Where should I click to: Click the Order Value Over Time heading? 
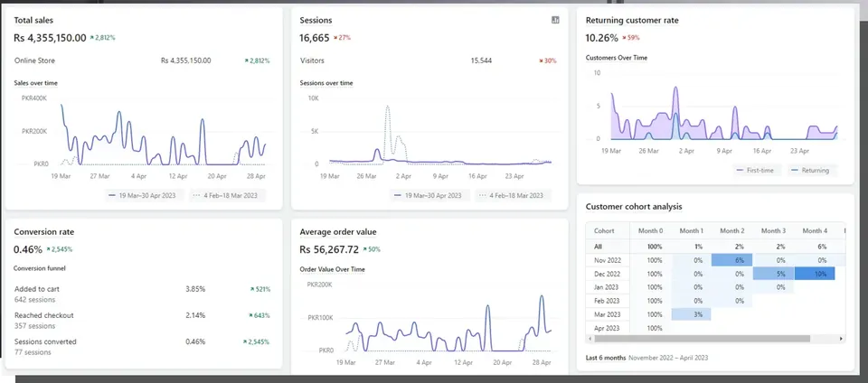[x=332, y=269]
